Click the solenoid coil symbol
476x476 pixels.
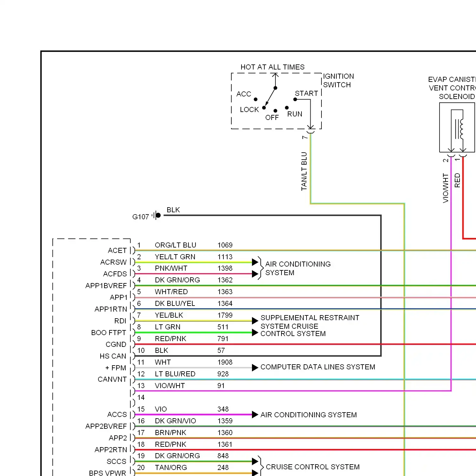pyautogui.click(x=459, y=129)
